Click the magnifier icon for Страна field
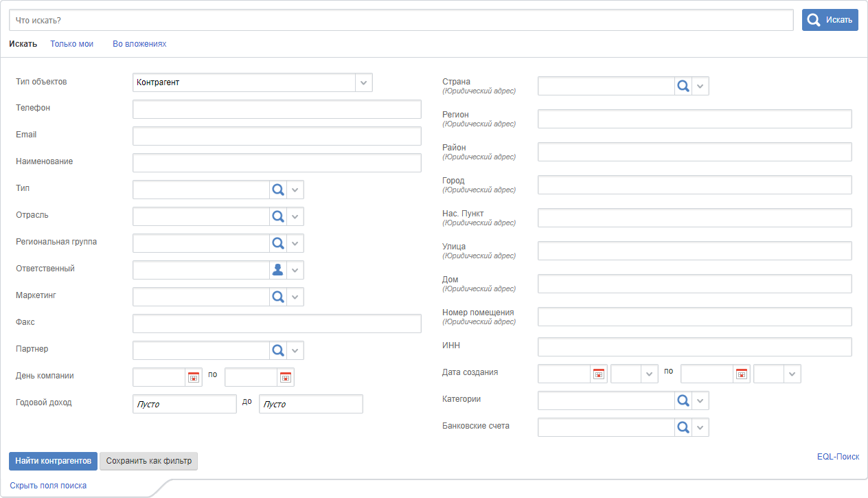 [683, 86]
